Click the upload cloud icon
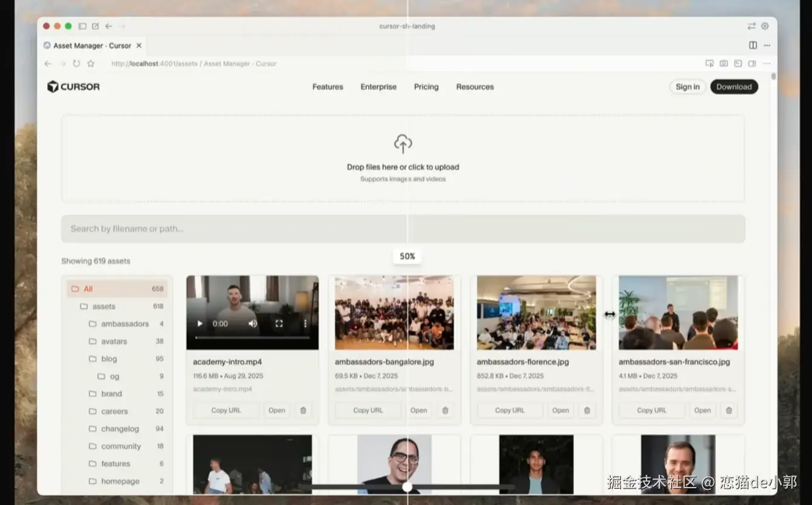 click(x=403, y=144)
